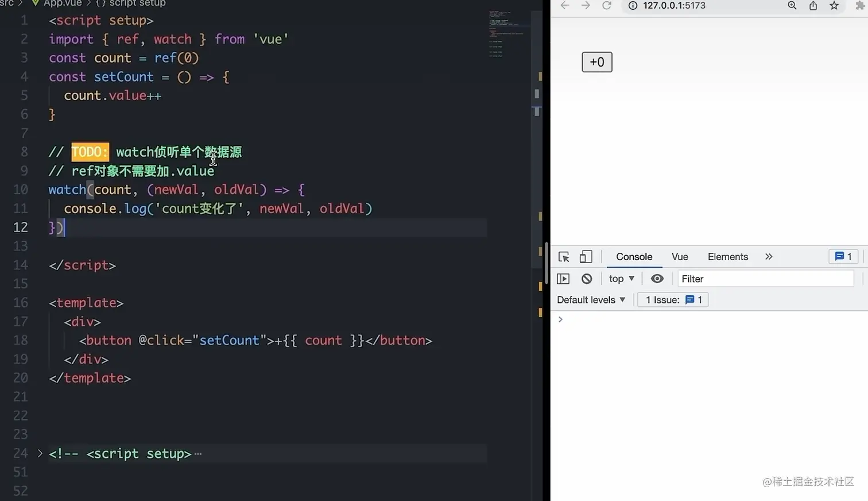Image resolution: width=868 pixels, height=501 pixels.
Task: Click the 'vue' import string on line 1
Action: (271, 39)
